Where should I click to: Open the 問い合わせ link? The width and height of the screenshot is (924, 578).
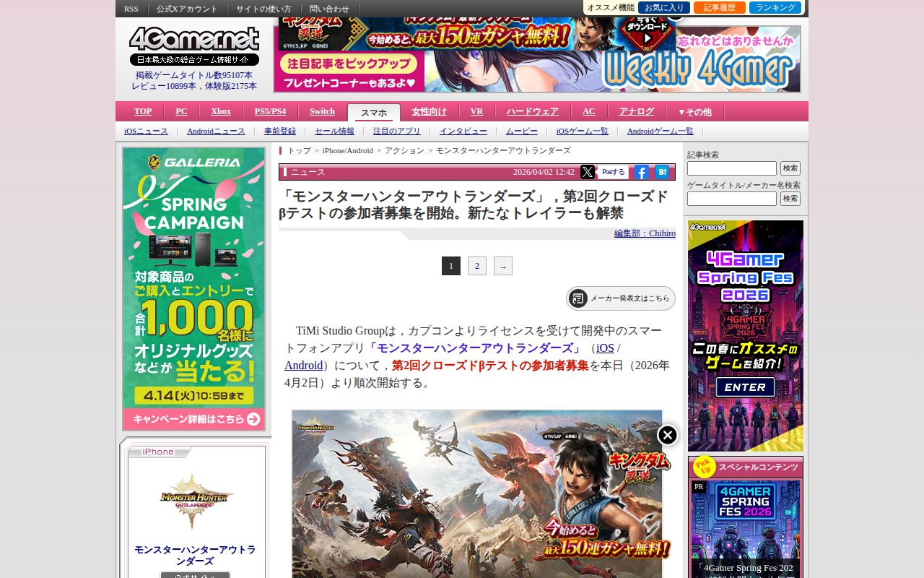(x=329, y=9)
